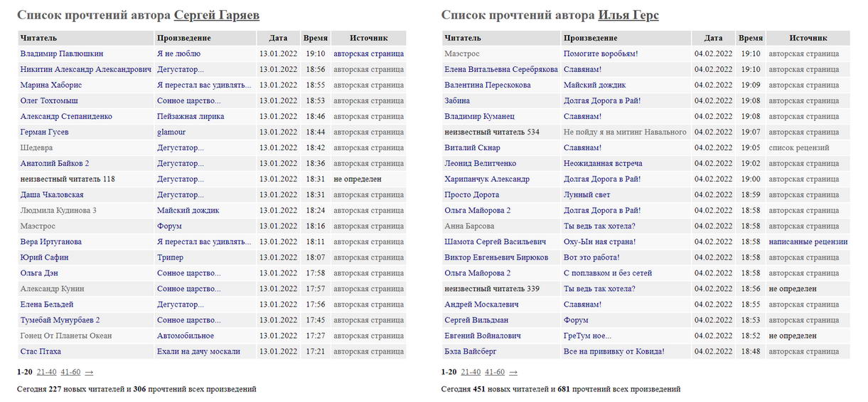This screenshot has height=402, width=868.
Task: Open 'Ехали на дачу москали' work
Action: pyautogui.click(x=198, y=351)
